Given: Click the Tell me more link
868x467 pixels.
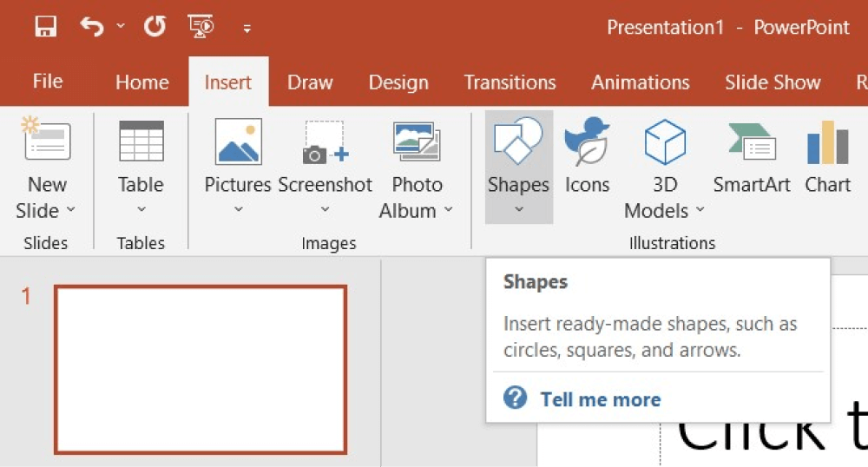Looking at the screenshot, I should click(600, 399).
